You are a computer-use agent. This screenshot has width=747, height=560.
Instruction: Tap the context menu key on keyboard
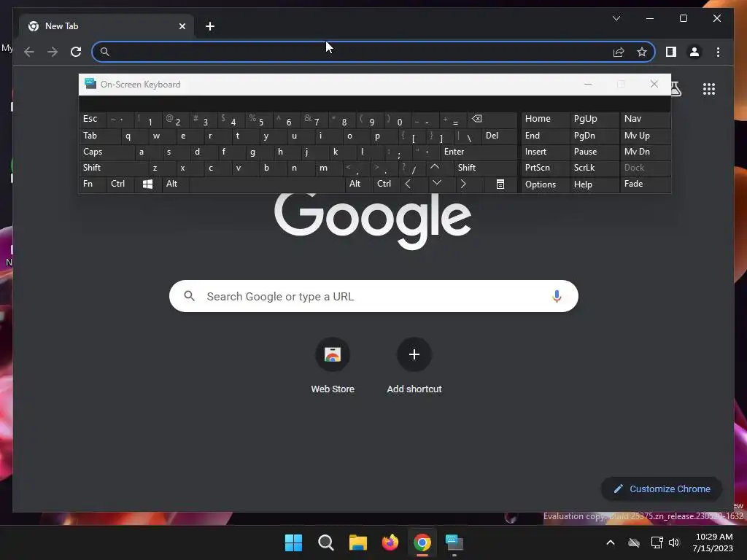pyautogui.click(x=500, y=184)
